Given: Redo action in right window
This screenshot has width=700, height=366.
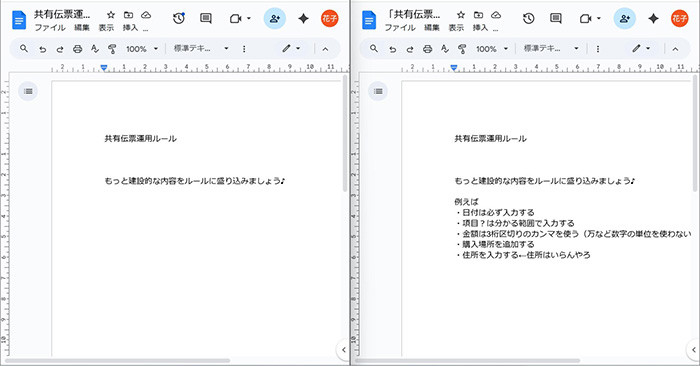Looking at the screenshot, I should (x=410, y=49).
